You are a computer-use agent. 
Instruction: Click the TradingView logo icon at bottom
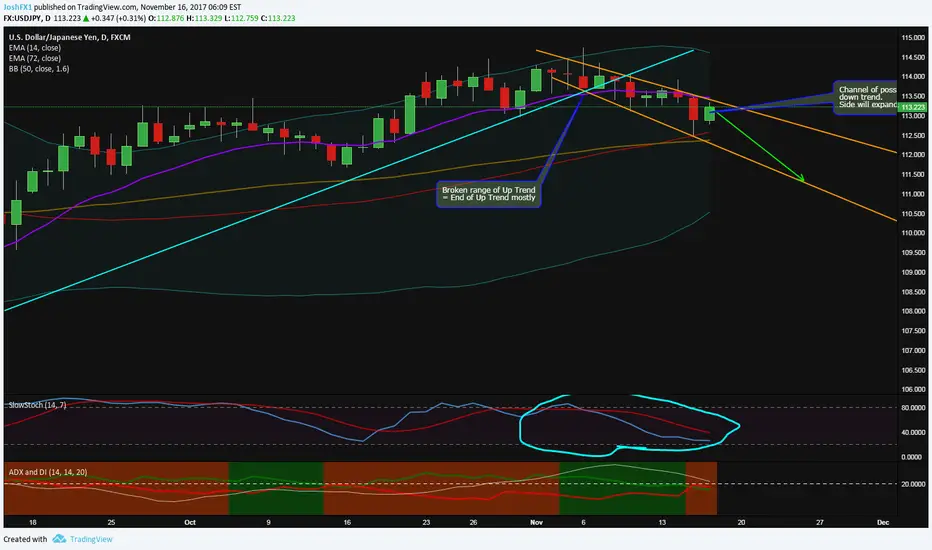tap(59, 539)
